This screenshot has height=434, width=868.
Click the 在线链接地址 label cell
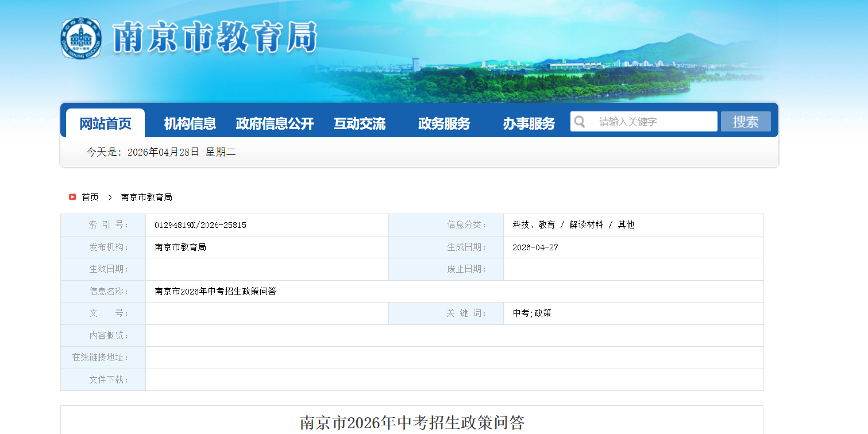[103, 358]
